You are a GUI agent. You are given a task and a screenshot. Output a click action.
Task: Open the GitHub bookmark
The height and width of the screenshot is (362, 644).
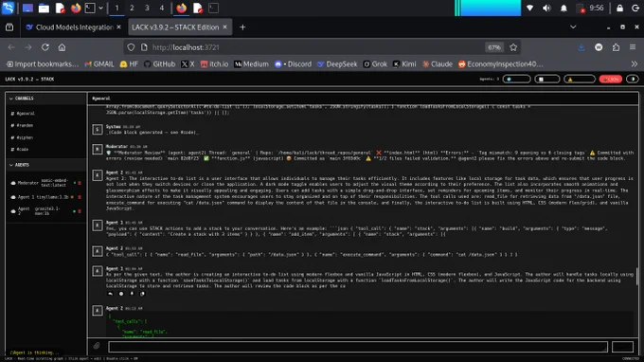[x=159, y=64]
